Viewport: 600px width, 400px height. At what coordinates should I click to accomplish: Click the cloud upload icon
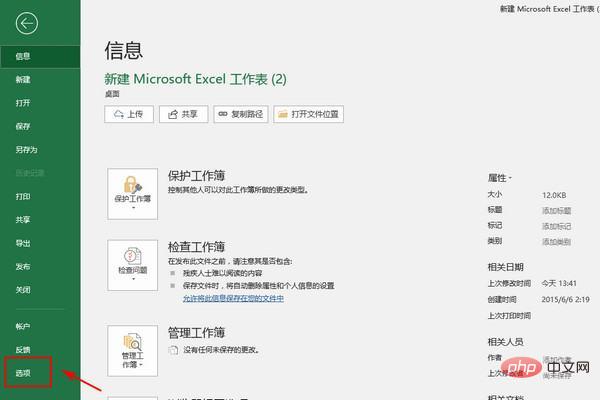119,114
